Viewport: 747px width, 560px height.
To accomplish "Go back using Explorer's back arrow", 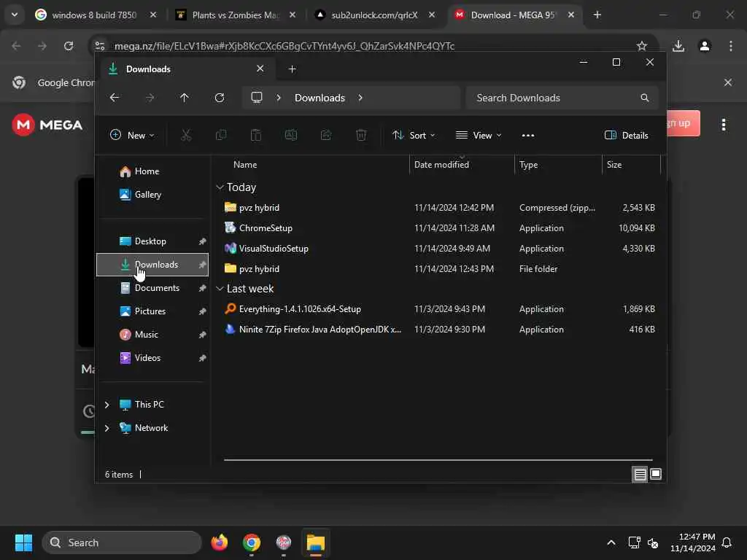I will (x=115, y=98).
